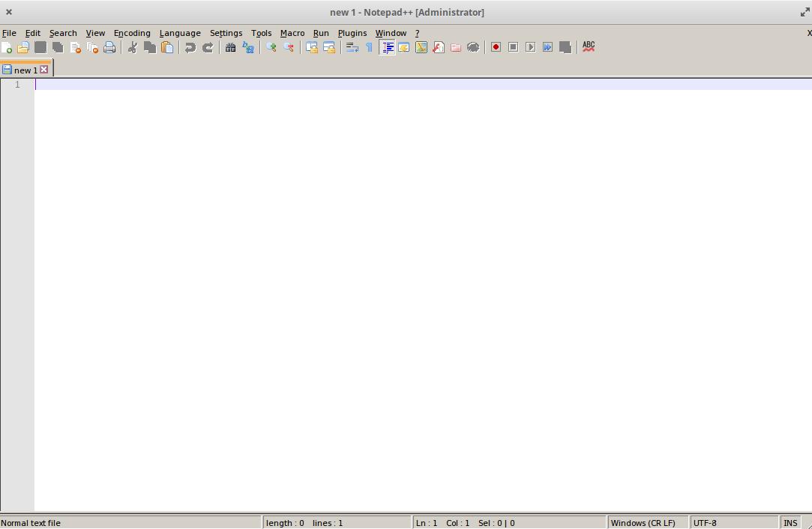Click the Zoom Out magnifier icon
The width and height of the screenshot is (812, 529).
point(289,48)
